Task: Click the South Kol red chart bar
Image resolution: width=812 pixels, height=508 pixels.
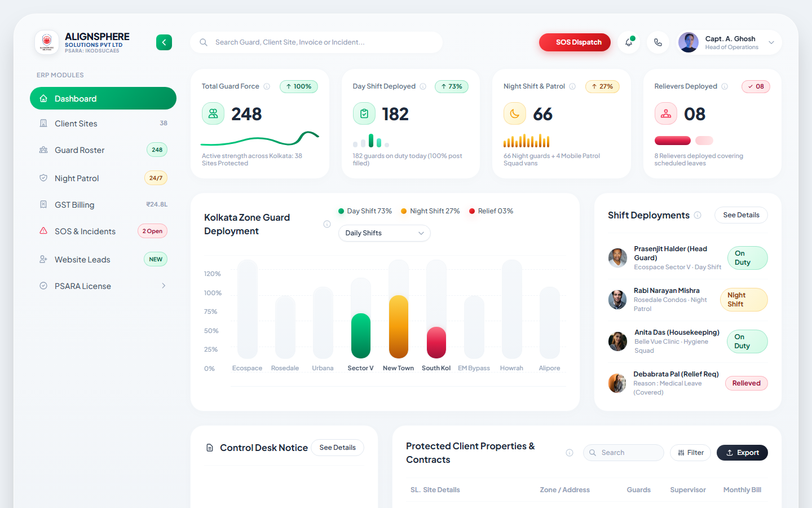Action: click(x=436, y=343)
